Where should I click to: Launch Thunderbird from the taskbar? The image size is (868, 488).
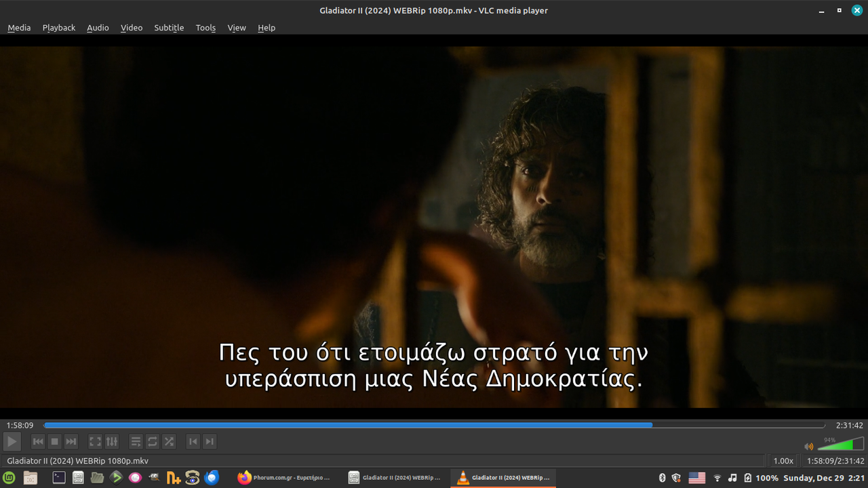[212, 478]
